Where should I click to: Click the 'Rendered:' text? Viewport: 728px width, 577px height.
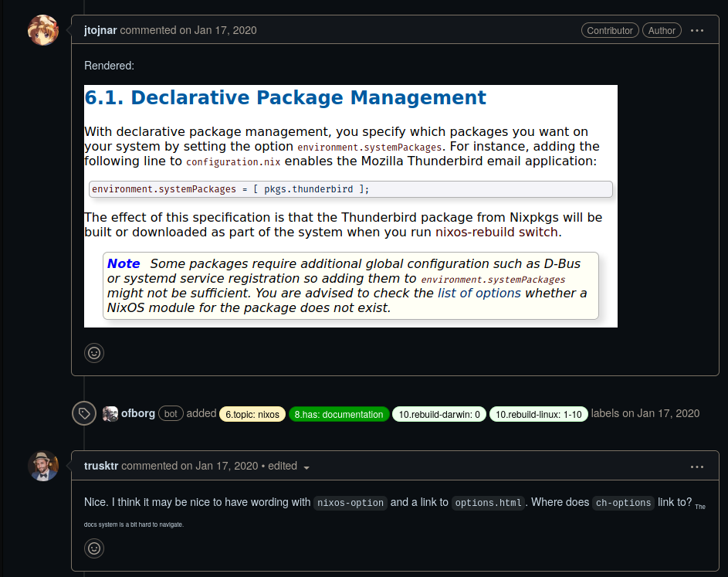point(109,66)
